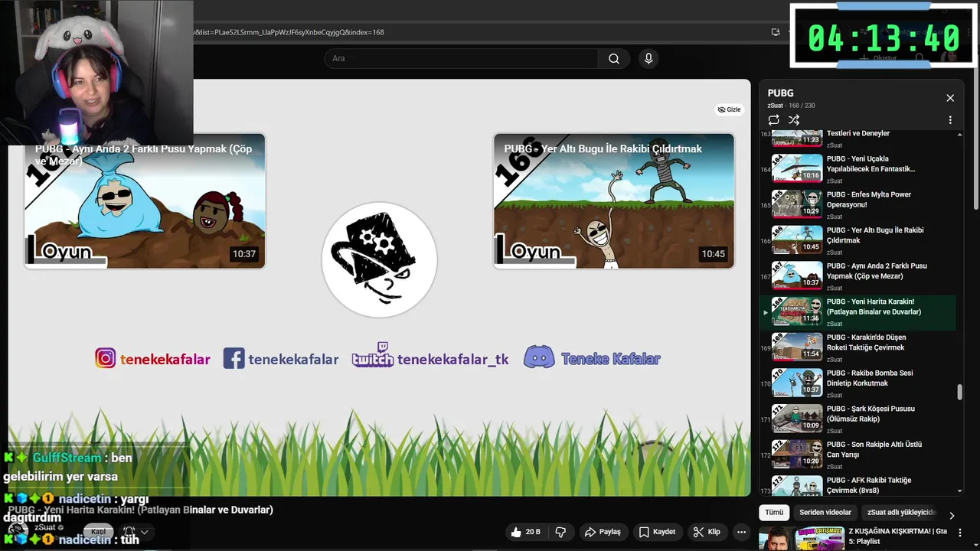Open playlist item 'Testleri ve Deneyler'
This screenshot has width=980, height=551.
857,139
